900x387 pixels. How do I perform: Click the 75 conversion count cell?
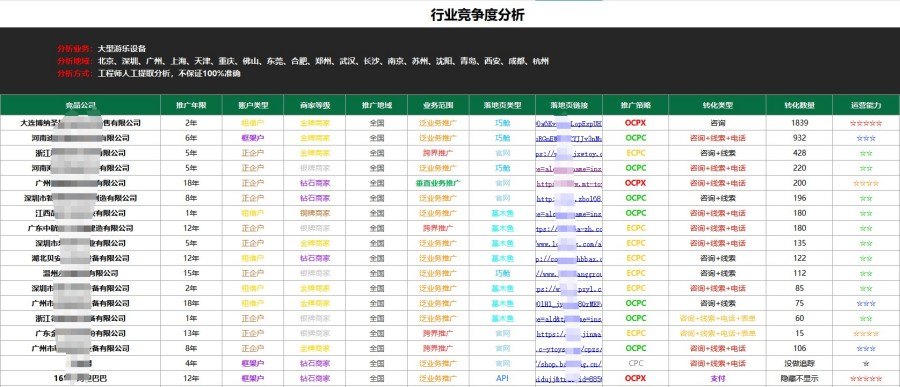[800, 303]
